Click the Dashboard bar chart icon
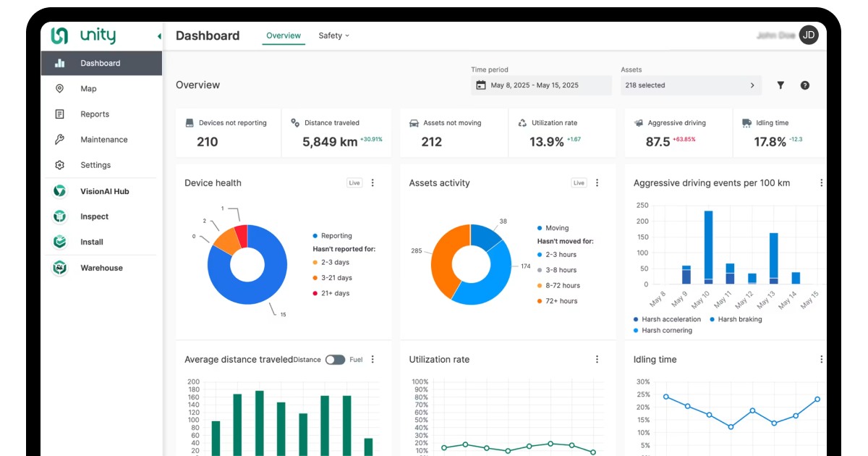This screenshot has height=456, width=868. [59, 63]
